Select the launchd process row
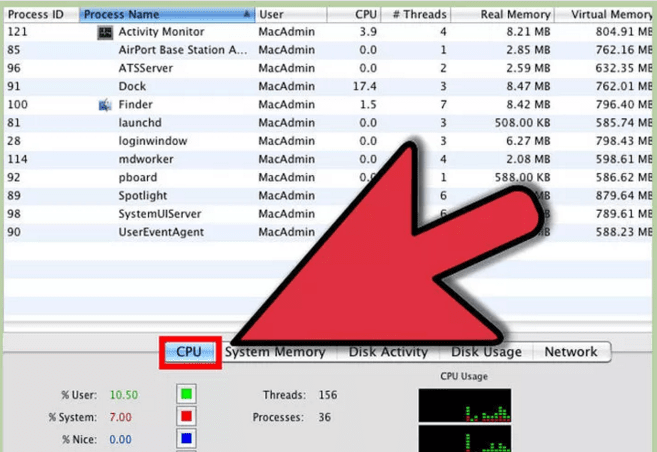 pyautogui.click(x=328, y=123)
